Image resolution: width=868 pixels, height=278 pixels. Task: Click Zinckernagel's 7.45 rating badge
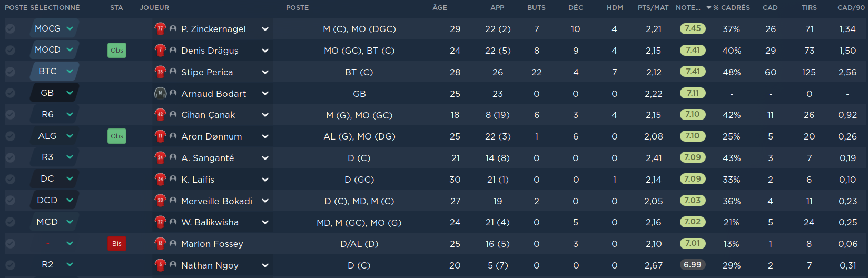[693, 28]
